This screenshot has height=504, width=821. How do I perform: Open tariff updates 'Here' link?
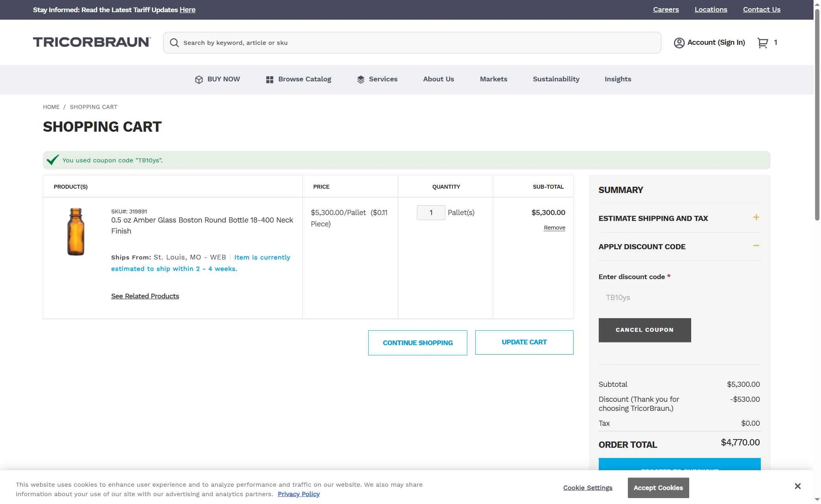coord(187,10)
